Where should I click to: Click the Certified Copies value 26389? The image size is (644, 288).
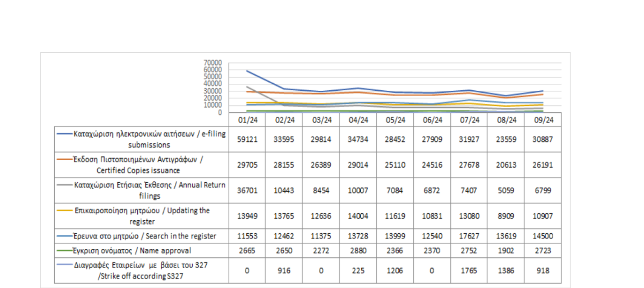click(321, 165)
